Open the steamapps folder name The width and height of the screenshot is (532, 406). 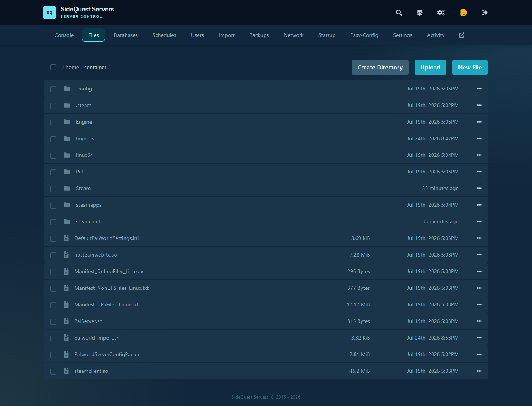click(x=89, y=205)
